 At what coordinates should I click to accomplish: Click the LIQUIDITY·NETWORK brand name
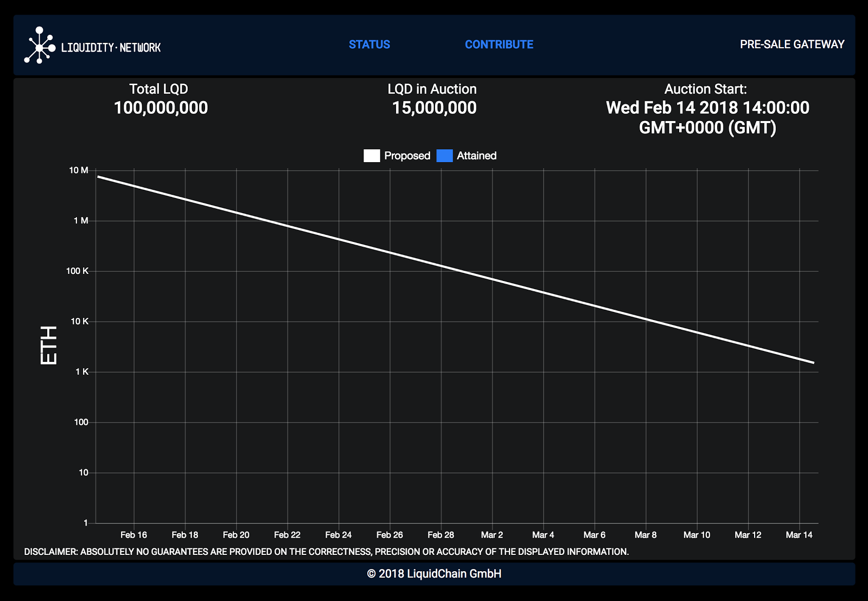(111, 48)
